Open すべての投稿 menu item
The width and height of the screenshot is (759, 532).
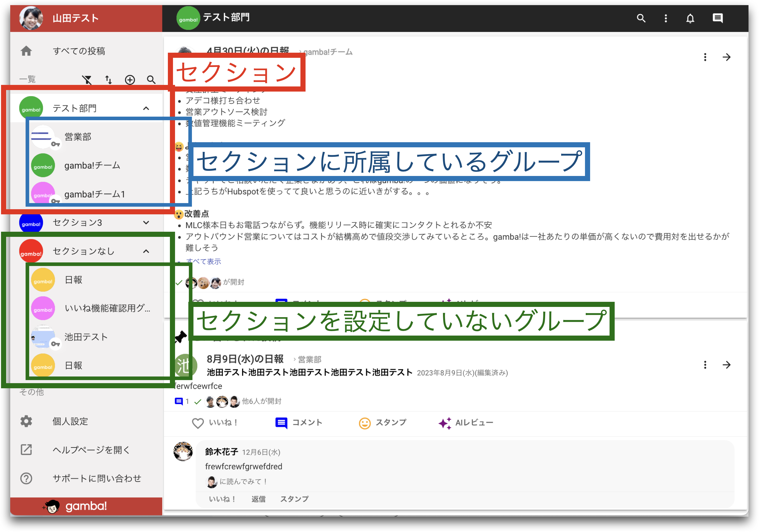(86, 51)
